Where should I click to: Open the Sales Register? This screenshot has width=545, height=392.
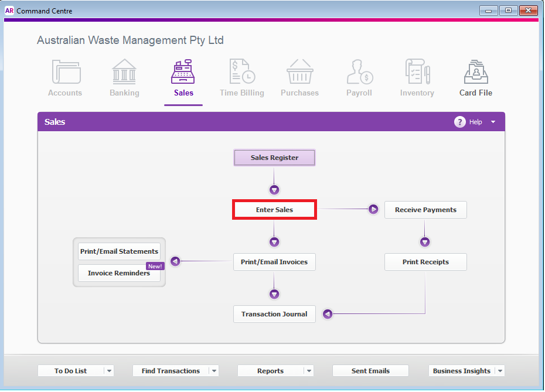click(x=274, y=158)
